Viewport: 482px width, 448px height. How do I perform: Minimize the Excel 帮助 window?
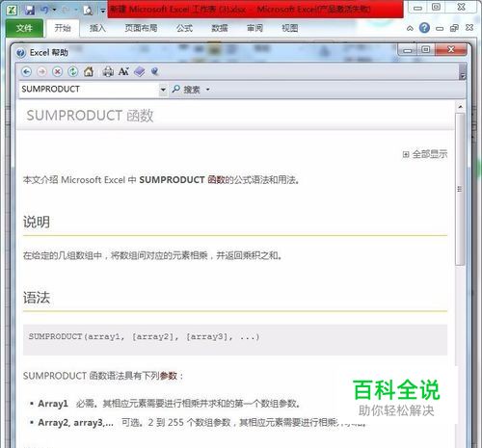408,50
